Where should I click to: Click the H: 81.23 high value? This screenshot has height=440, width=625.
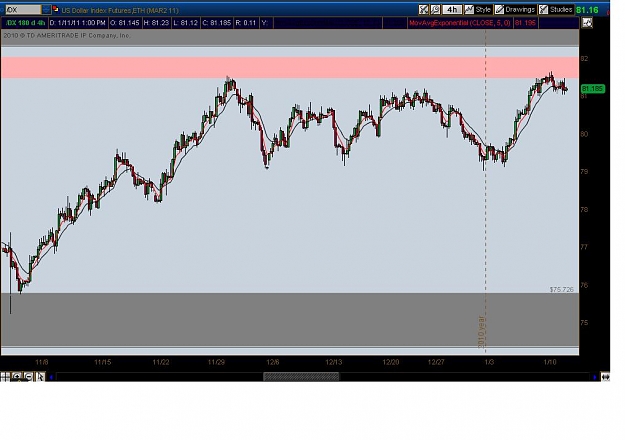pos(156,23)
